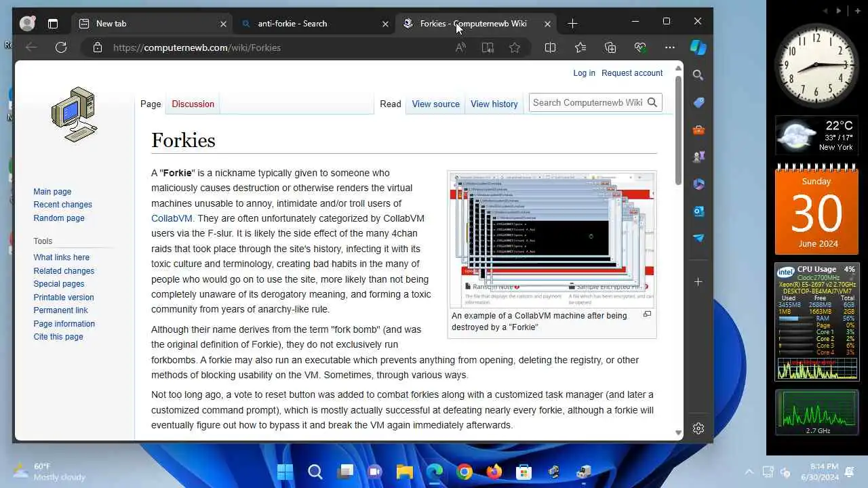Open Immersive Reader icon in address bar

tap(488, 47)
